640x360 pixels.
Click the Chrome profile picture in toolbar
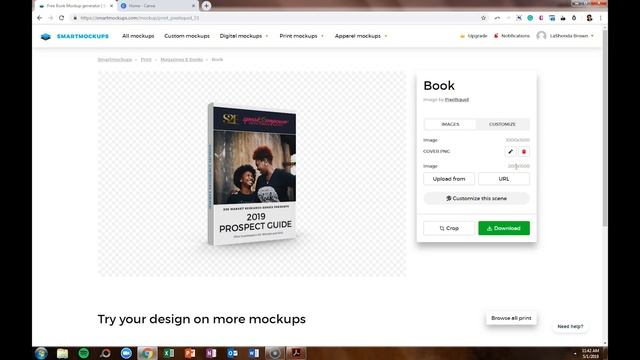pyautogui.click(x=589, y=18)
